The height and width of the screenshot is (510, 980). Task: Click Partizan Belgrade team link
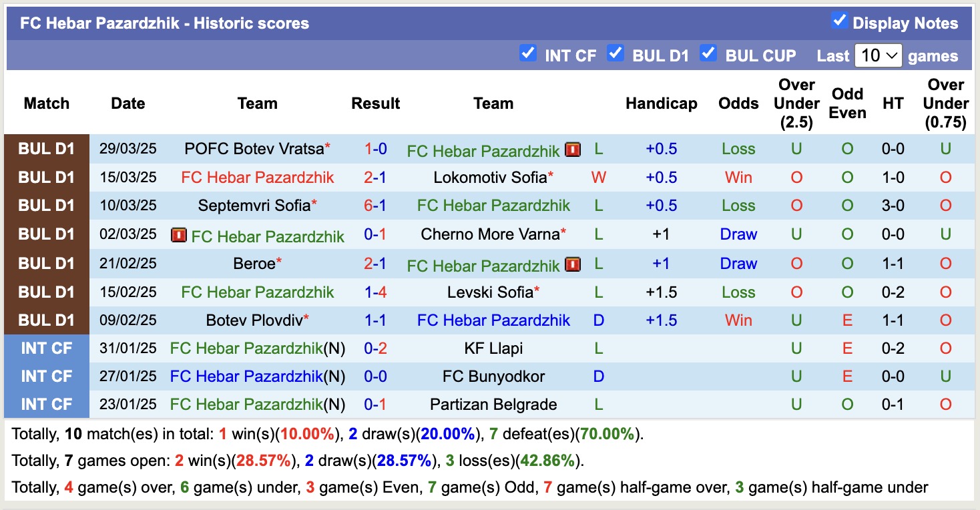(493, 405)
